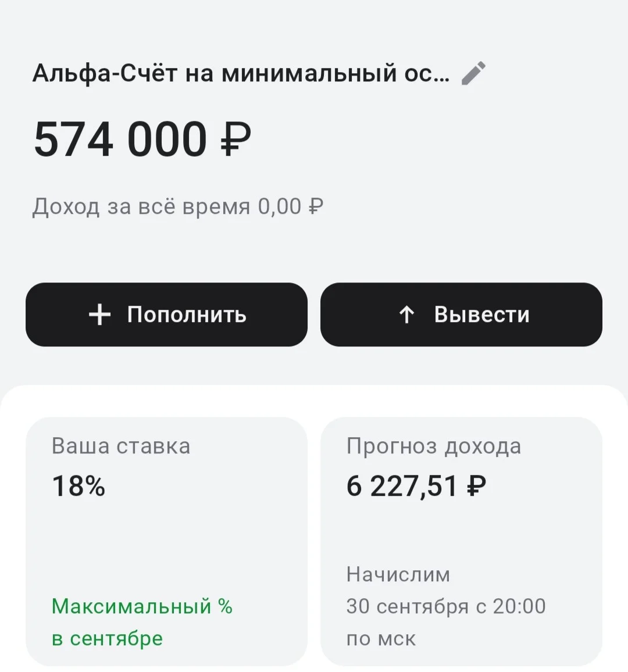Tap the balance 574 000
This screenshot has height=672, width=628.
pos(120,140)
